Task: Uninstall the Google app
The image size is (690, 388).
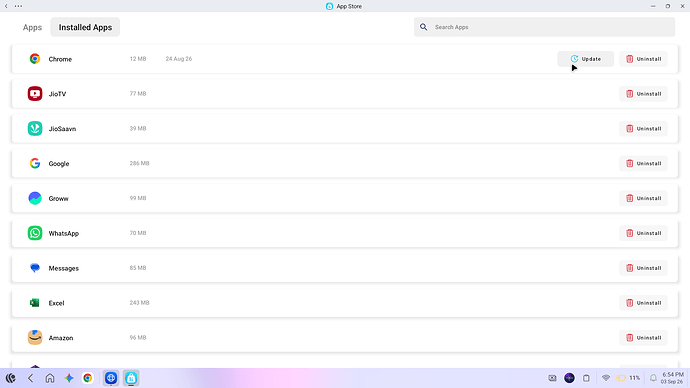Action: (643, 163)
